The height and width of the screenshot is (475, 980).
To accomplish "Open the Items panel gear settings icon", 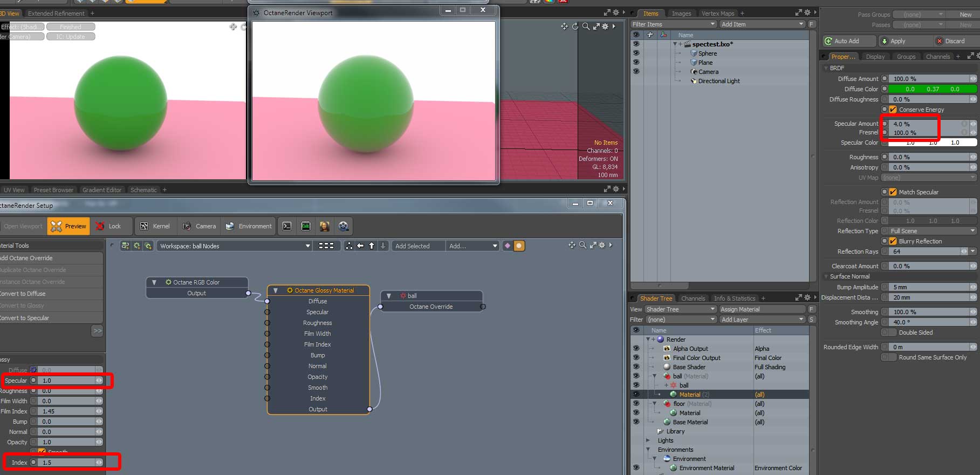I will point(807,13).
